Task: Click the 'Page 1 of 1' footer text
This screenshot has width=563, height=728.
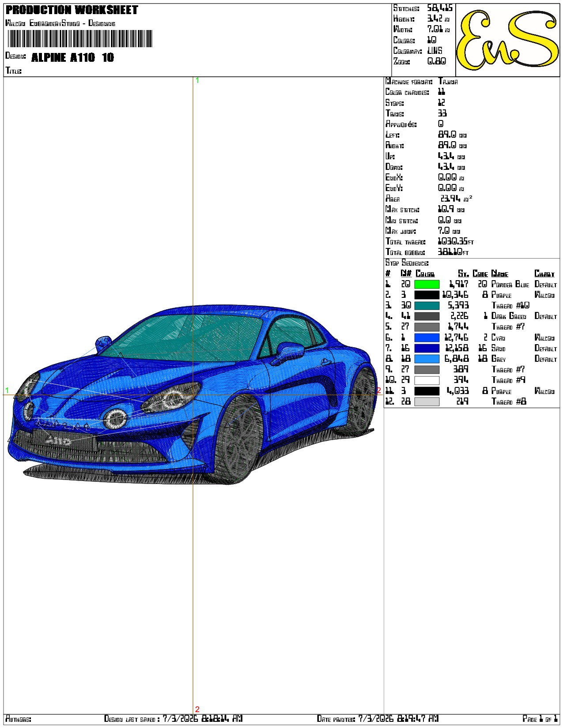Action: tap(540, 719)
